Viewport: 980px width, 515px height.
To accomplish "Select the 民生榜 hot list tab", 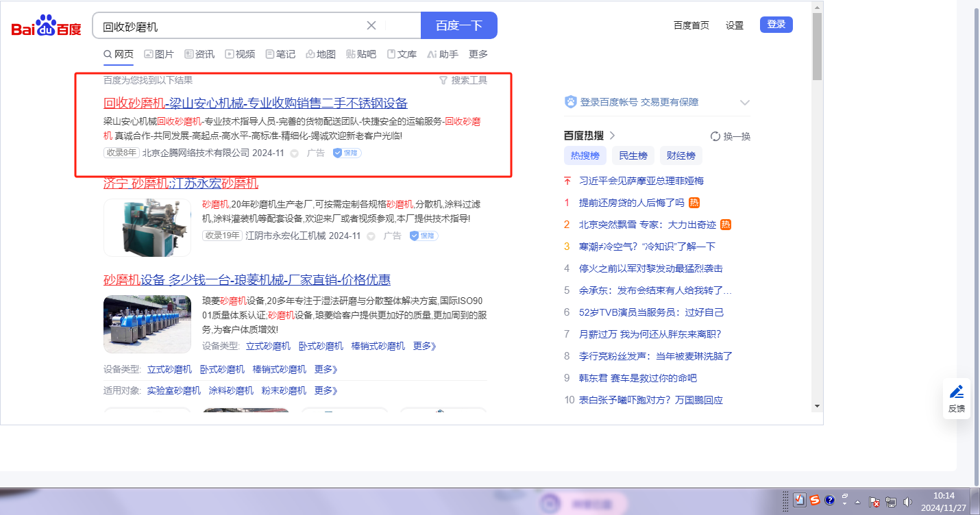I will click(x=633, y=155).
